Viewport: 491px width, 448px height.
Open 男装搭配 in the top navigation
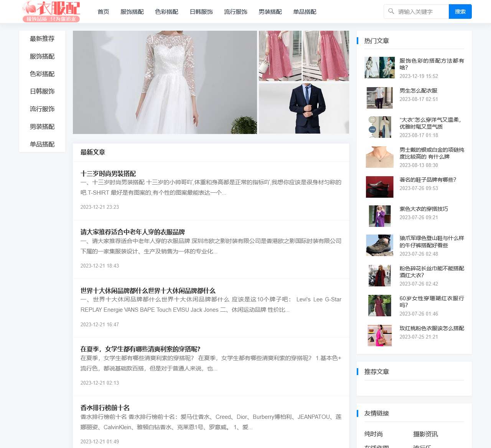[270, 12]
